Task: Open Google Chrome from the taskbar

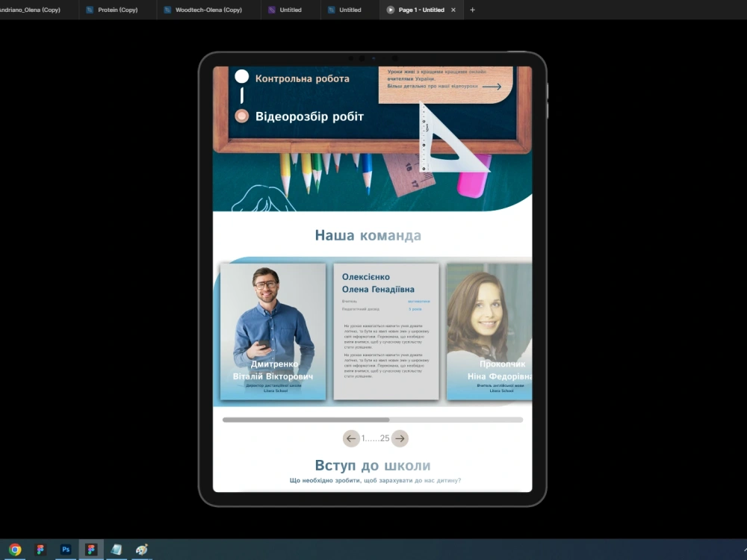Action: 15,550
